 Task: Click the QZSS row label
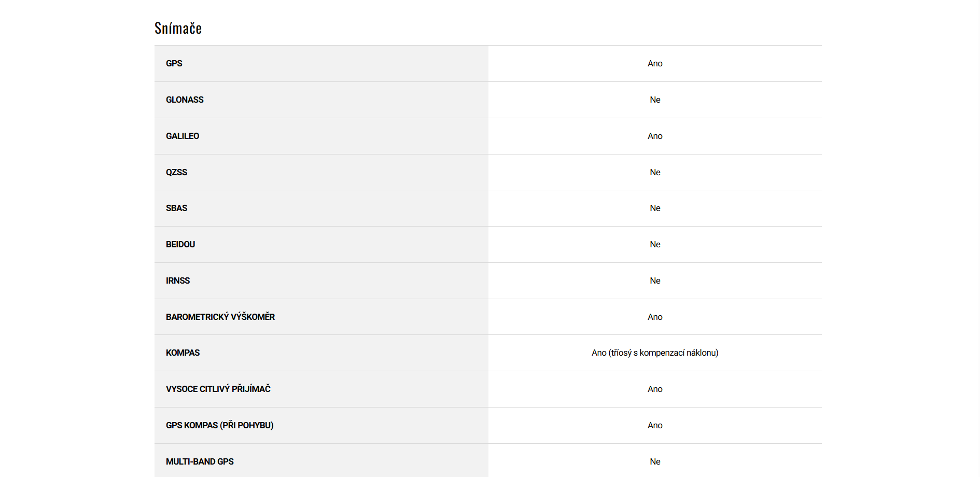pyautogui.click(x=176, y=172)
